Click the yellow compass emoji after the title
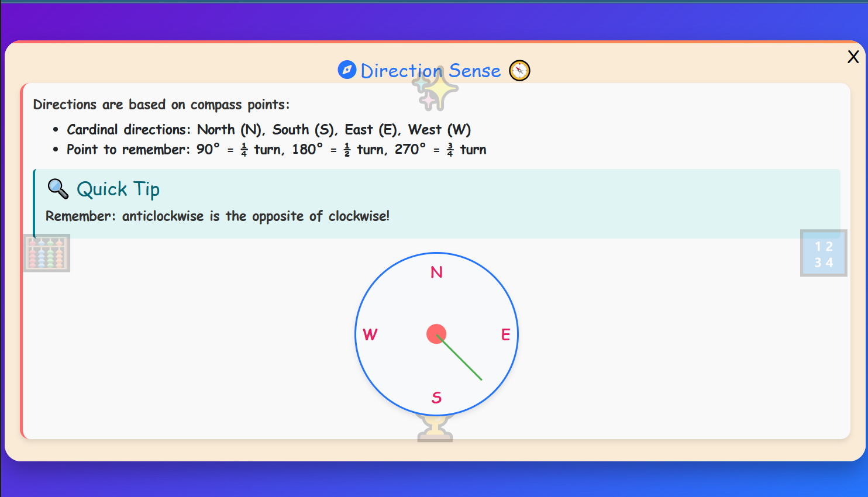This screenshot has height=497, width=868. [519, 71]
